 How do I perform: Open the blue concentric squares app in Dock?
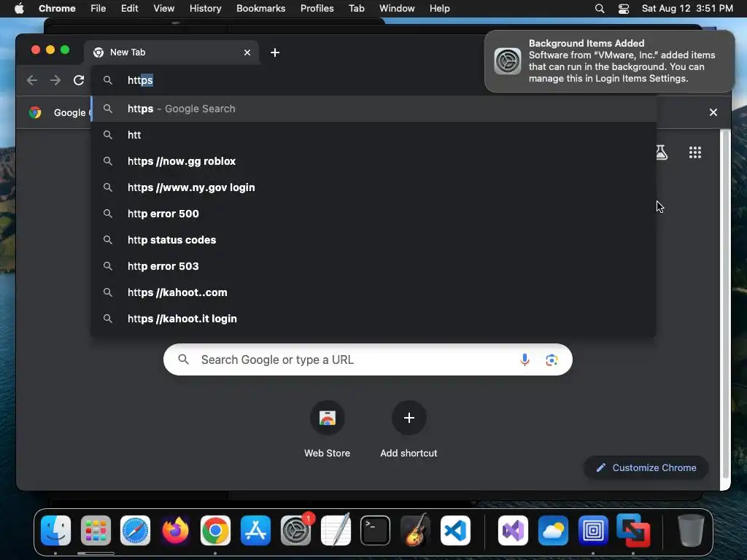click(x=593, y=531)
